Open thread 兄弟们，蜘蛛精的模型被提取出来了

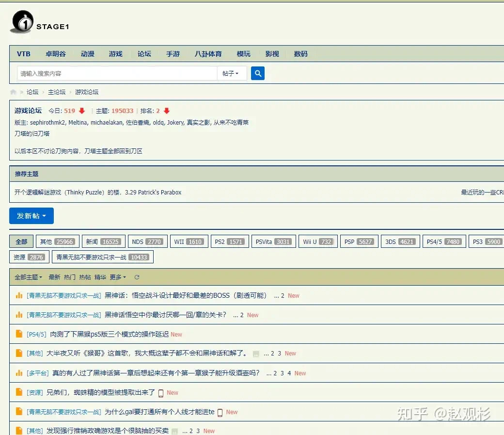click(101, 392)
